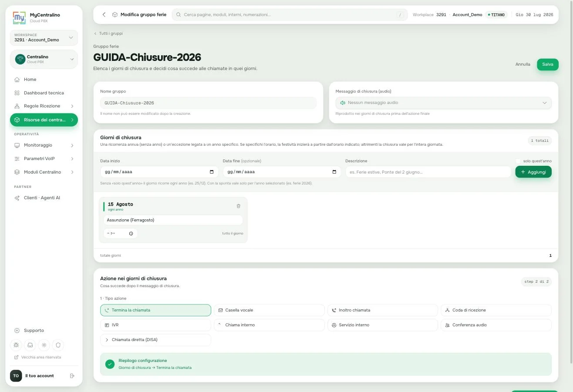Open Dashboard tecnica in sidebar
This screenshot has height=392, width=573.
coord(44,93)
